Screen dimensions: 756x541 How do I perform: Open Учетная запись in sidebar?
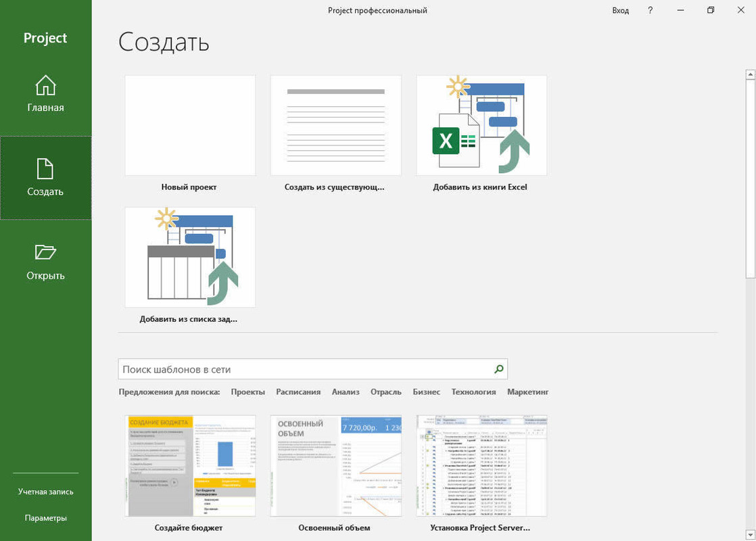pos(46,492)
